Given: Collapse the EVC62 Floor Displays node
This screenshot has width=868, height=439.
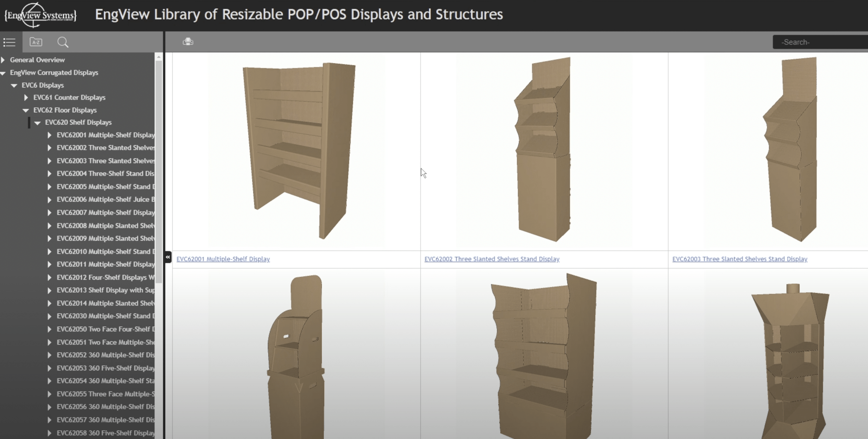Looking at the screenshot, I should pos(26,110).
